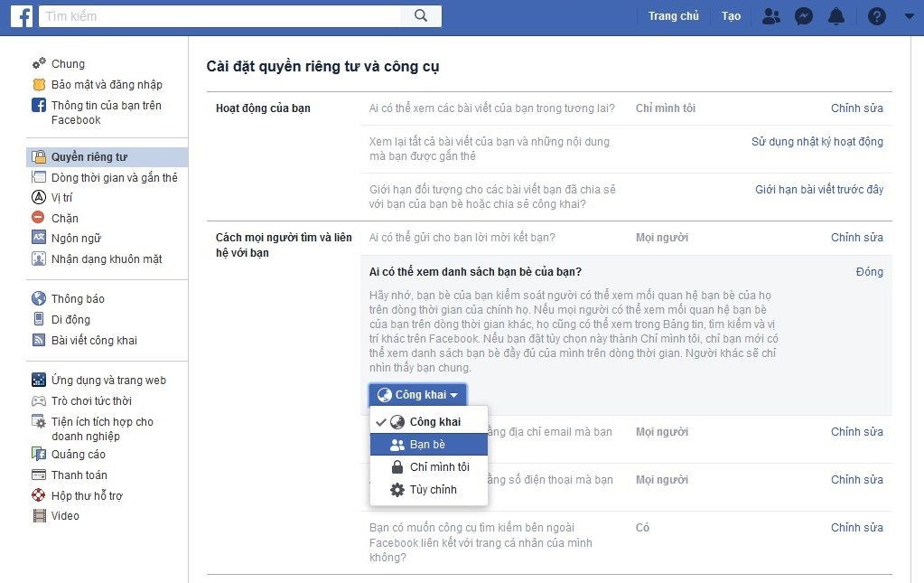View friend requests using the people icon
The width and height of the screenshot is (924, 583).
[770, 15]
